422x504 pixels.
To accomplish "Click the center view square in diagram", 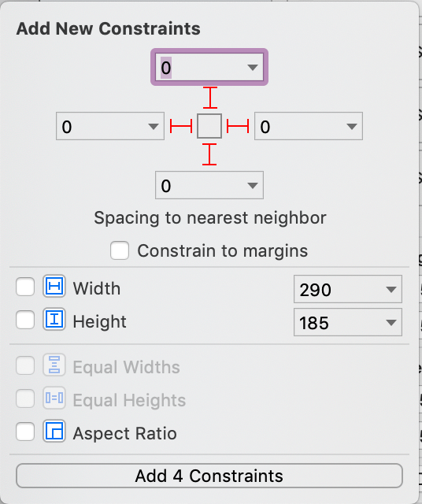I will [x=209, y=126].
